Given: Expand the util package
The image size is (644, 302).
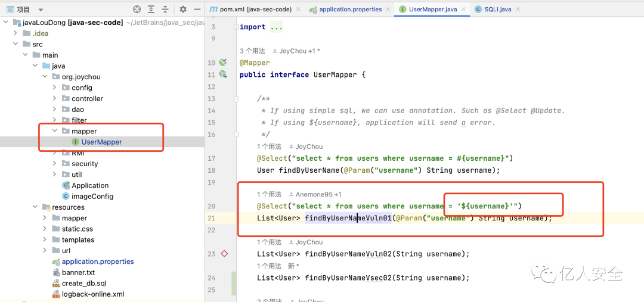Looking at the screenshot, I should coord(54,175).
